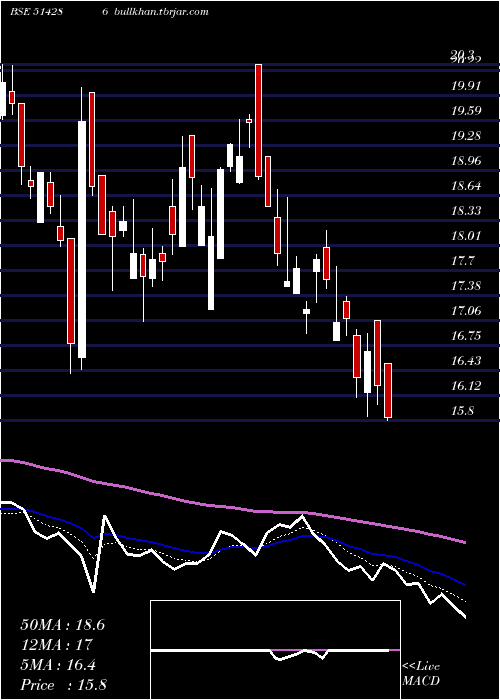The height and width of the screenshot is (700, 500).
Task: Click the 'Price : 15.8' readout
Action: pyautogui.click(x=63, y=685)
